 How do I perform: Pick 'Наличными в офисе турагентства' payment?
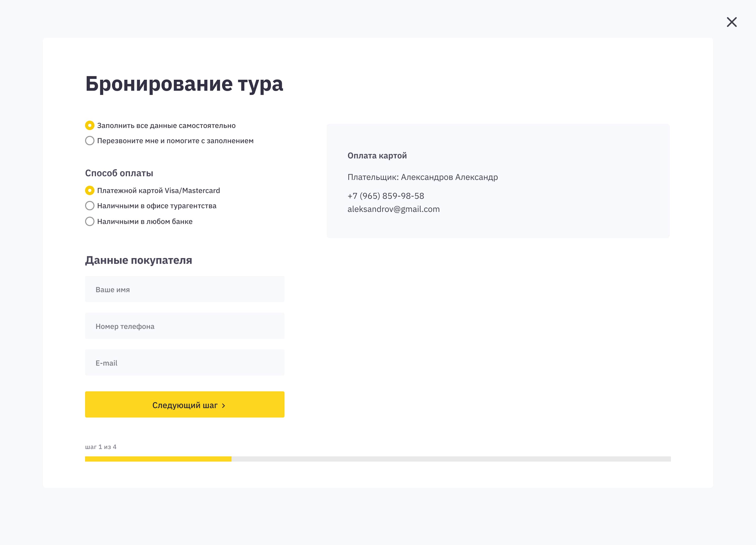click(90, 206)
